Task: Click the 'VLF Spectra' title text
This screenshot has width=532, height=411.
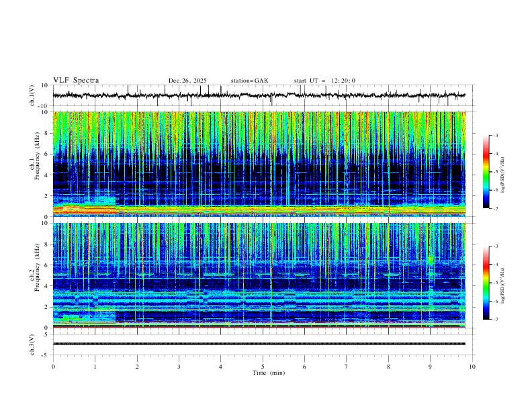Action: tap(76, 81)
